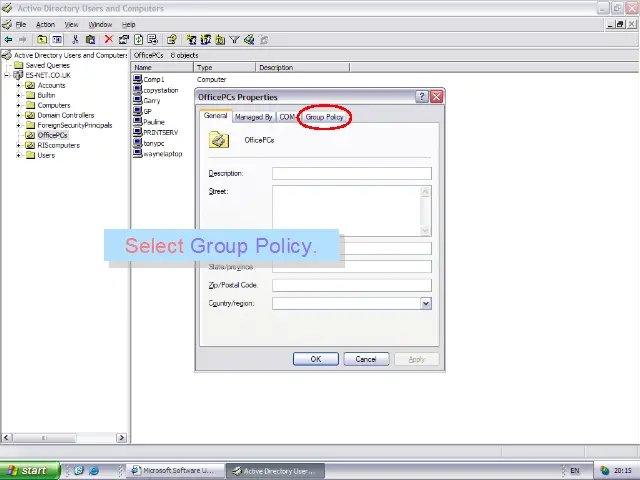The image size is (640, 480).
Task: Select copystation in the list
Action: click(x=161, y=90)
